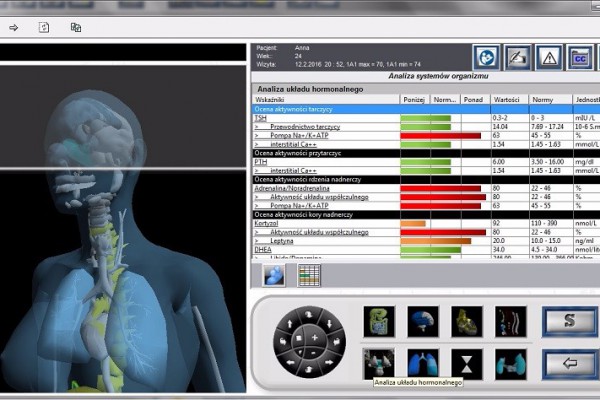Click the plus at navigation wheel center
Screen dimensions: 600x400
coord(315,339)
